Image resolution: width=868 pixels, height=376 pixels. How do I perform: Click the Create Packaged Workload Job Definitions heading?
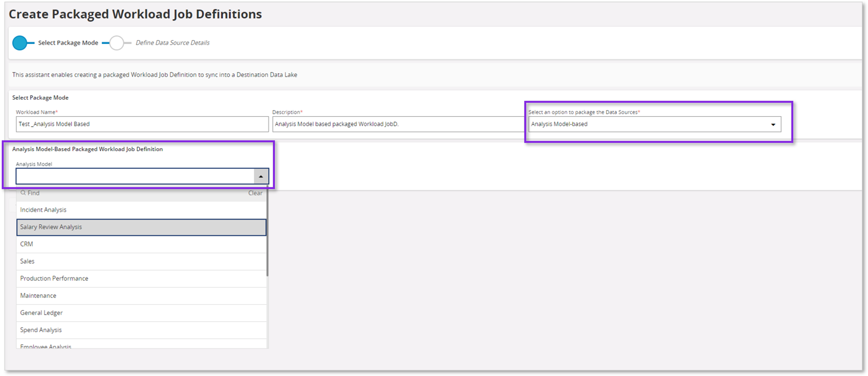coord(135,14)
